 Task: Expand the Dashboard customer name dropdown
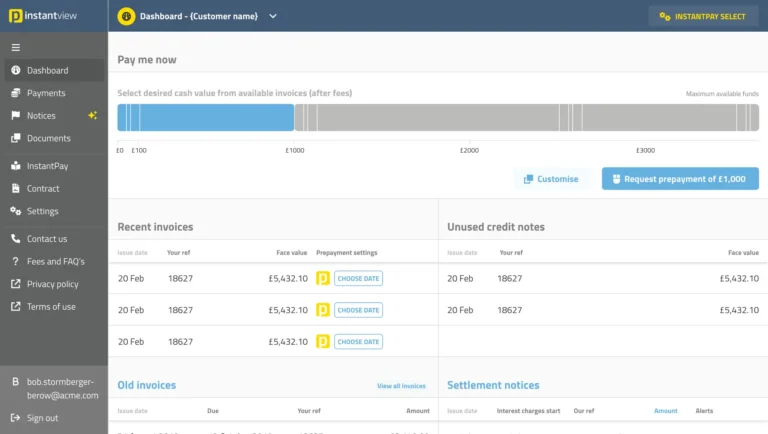(273, 16)
